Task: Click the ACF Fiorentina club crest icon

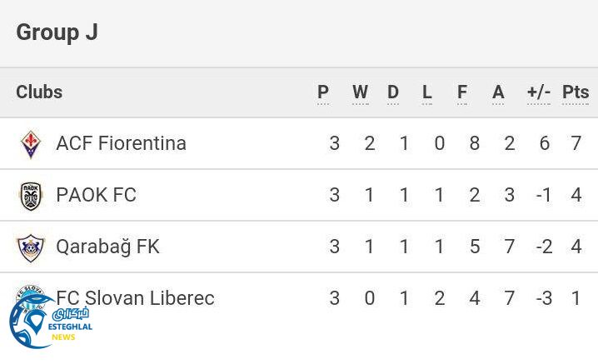Action: (x=31, y=144)
